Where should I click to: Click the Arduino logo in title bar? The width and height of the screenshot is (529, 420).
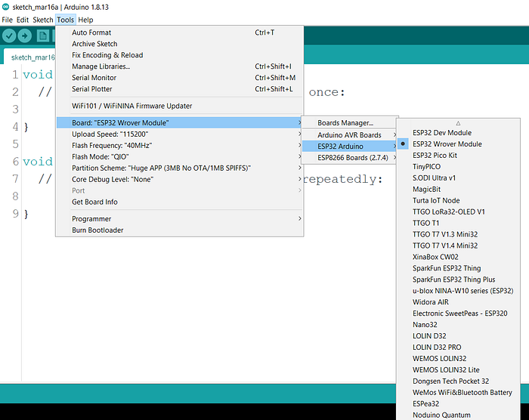[6, 7]
